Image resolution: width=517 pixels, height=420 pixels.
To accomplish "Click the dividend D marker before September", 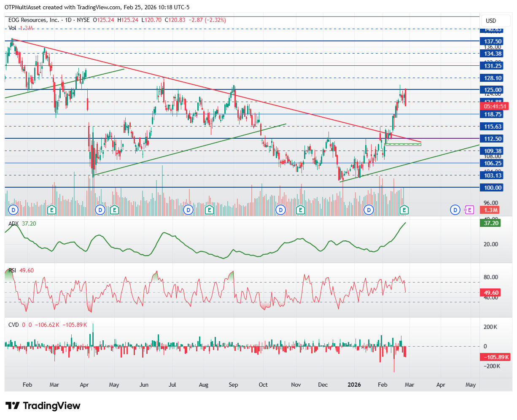I will coord(188,209).
